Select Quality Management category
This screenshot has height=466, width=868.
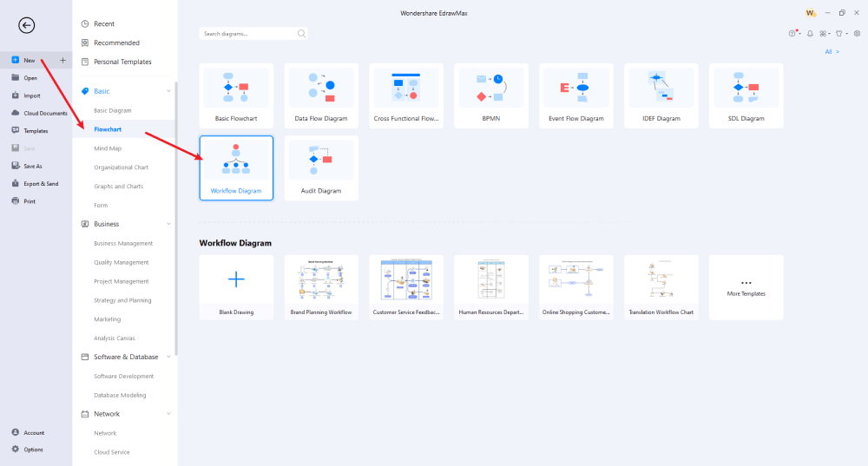tap(122, 262)
